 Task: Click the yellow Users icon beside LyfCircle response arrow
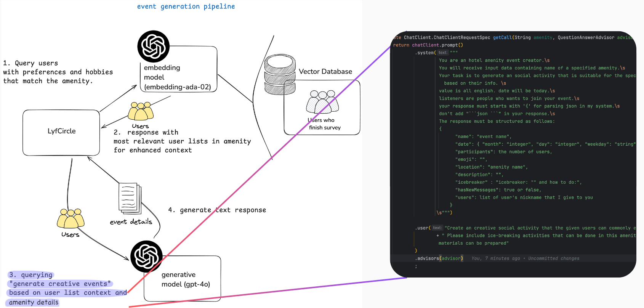[141, 111]
